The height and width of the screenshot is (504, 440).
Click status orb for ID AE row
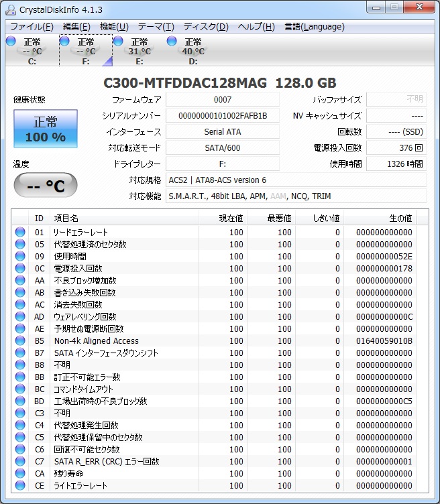click(x=20, y=328)
